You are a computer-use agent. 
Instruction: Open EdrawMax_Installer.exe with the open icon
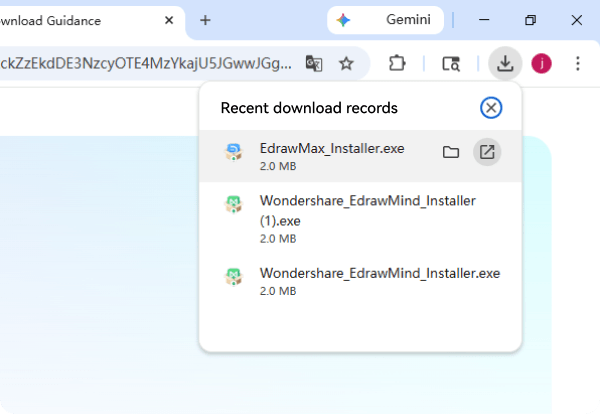pos(487,152)
